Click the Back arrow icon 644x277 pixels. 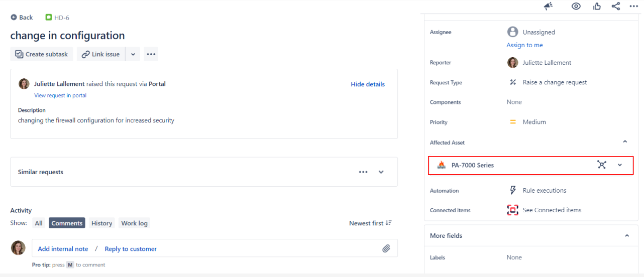pyautogui.click(x=14, y=18)
